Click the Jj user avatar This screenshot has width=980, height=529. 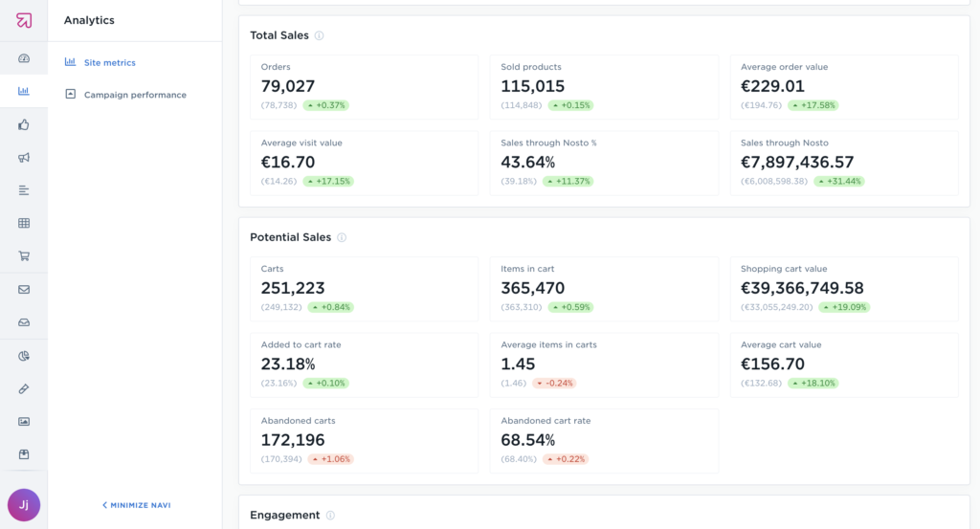24,504
